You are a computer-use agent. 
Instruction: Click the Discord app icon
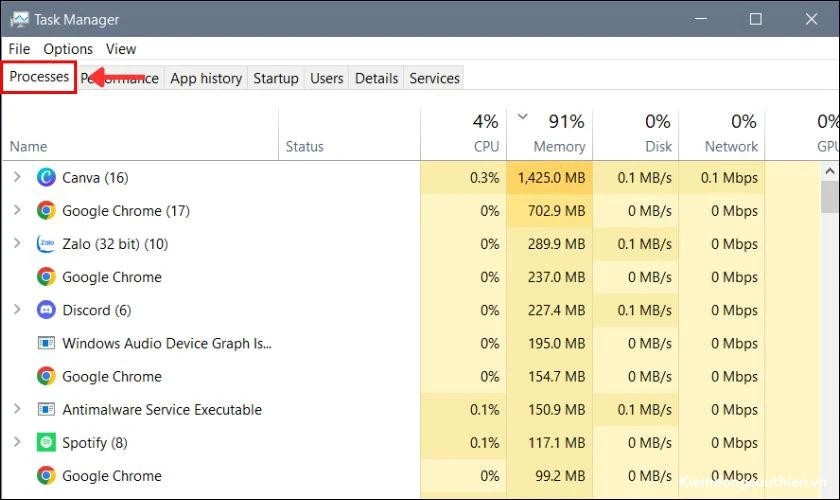[x=46, y=310]
